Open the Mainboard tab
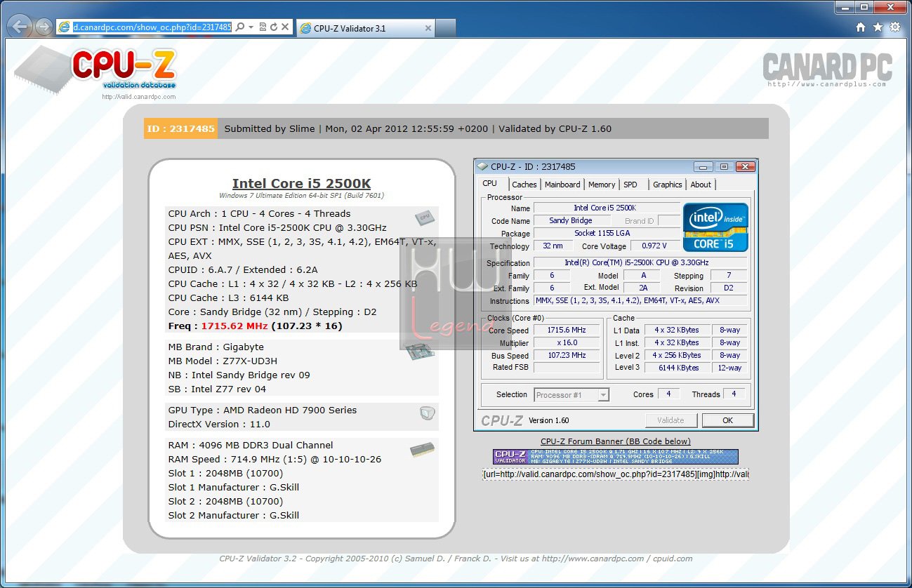The width and height of the screenshot is (912, 588). click(563, 185)
